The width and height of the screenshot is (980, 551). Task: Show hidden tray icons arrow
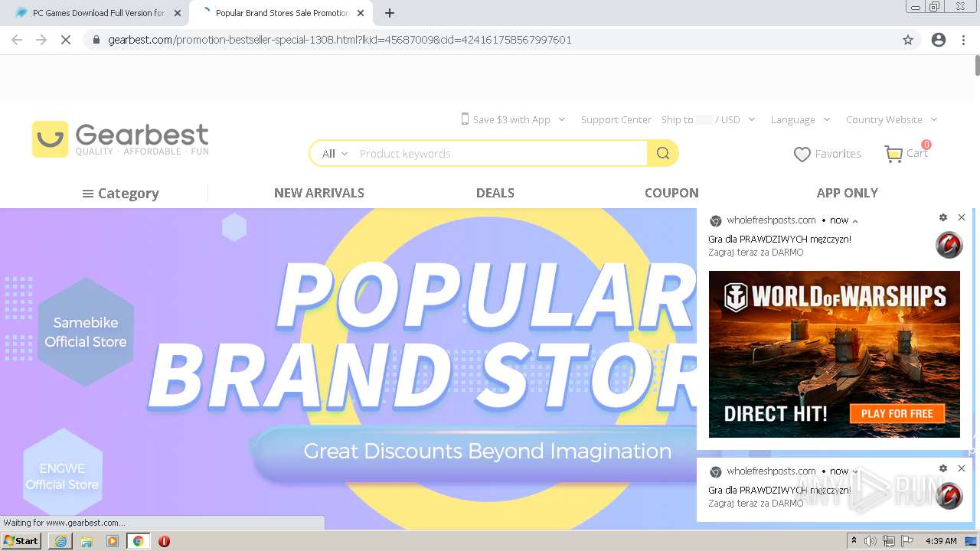pyautogui.click(x=854, y=541)
